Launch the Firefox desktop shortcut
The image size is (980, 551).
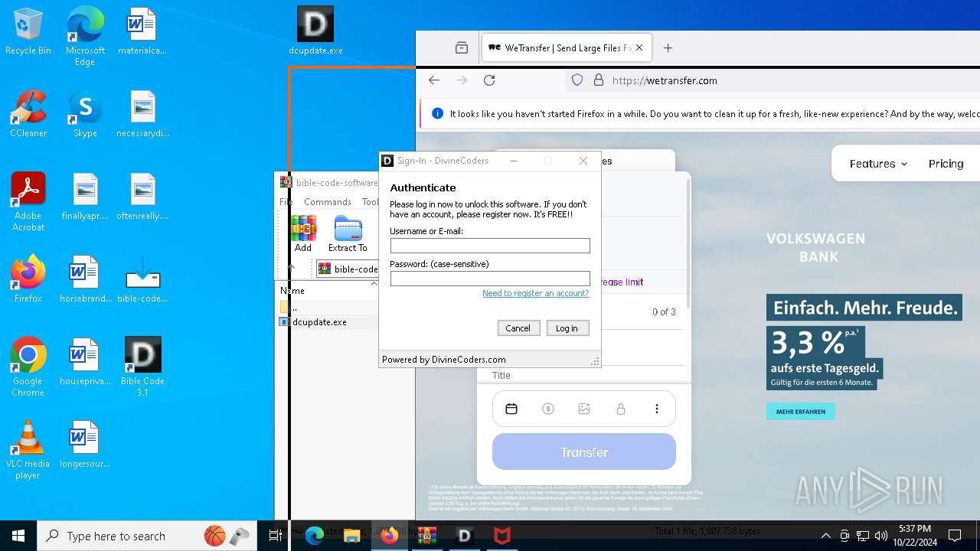coord(28,279)
